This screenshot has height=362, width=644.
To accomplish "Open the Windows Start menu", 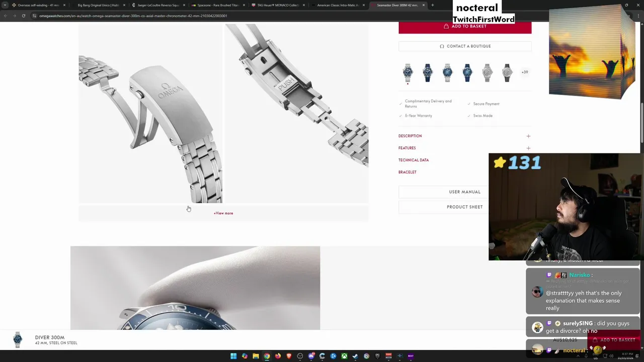I will pos(233,356).
